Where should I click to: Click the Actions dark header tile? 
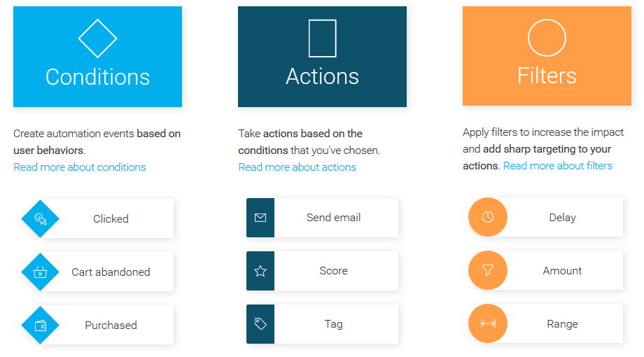[x=322, y=57]
